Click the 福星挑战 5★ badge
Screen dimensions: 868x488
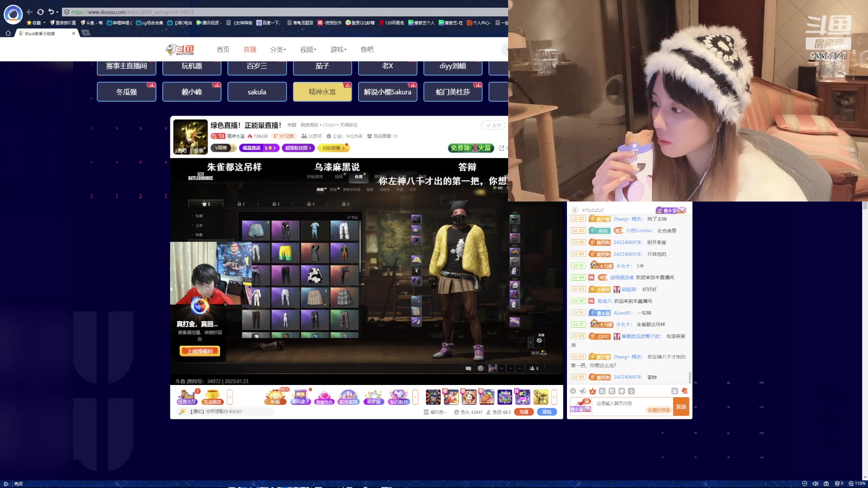[x=259, y=148]
